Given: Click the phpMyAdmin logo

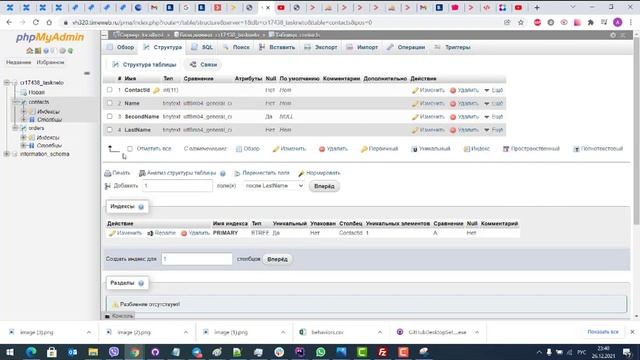Looking at the screenshot, I should 50,38.
